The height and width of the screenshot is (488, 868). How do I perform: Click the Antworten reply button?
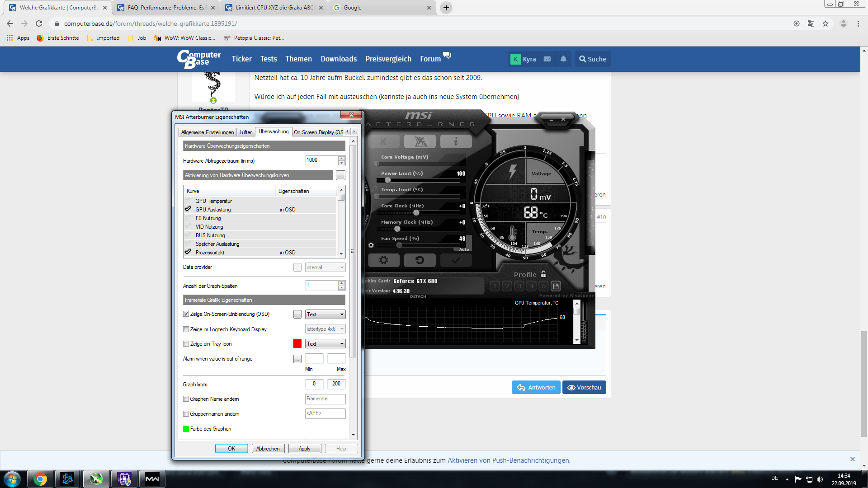pyautogui.click(x=536, y=388)
